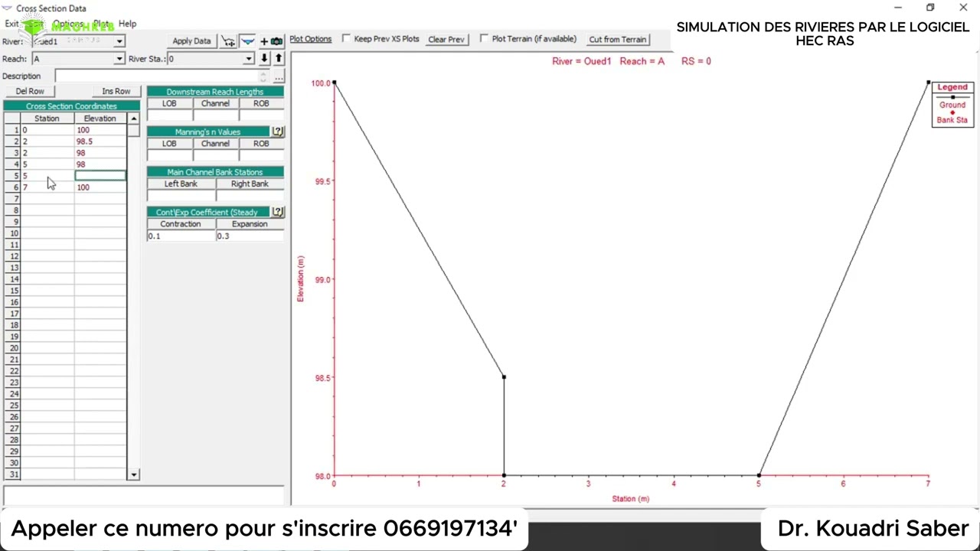Image resolution: width=980 pixels, height=551 pixels.
Task: Select the Contraction coefficient 0.1 field
Action: pyautogui.click(x=181, y=236)
